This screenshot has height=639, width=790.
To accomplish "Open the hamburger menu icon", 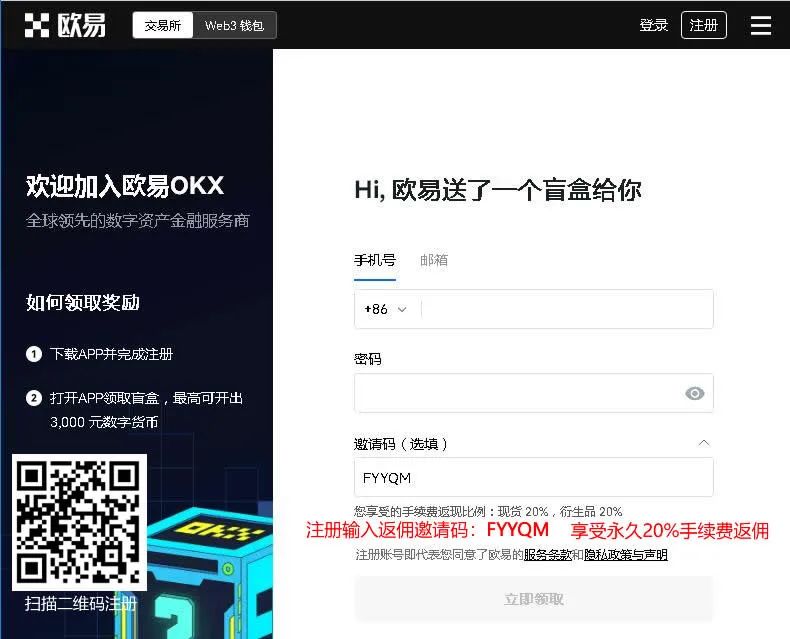I will pyautogui.click(x=760, y=25).
